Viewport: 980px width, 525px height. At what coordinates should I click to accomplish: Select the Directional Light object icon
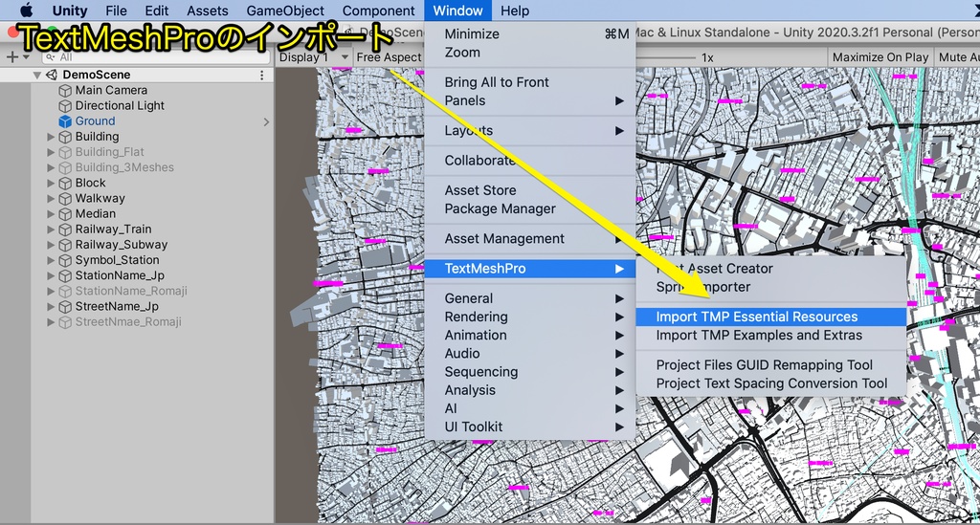[65, 106]
